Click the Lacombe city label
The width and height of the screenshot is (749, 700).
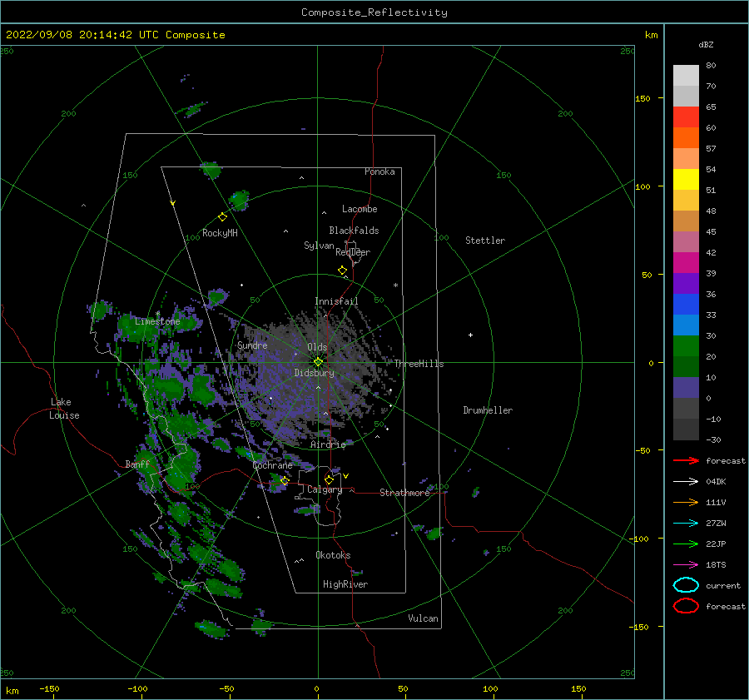(360, 209)
